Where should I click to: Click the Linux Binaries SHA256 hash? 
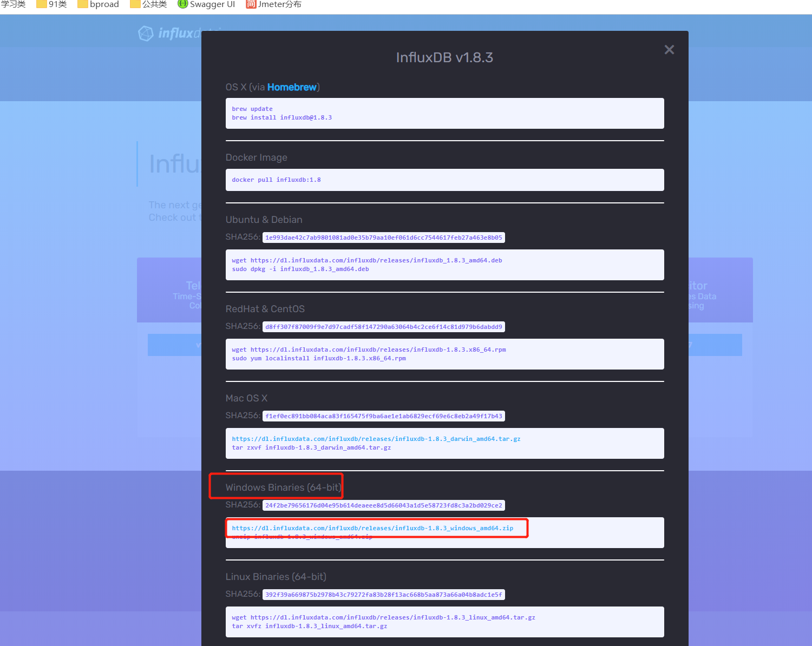[384, 595]
